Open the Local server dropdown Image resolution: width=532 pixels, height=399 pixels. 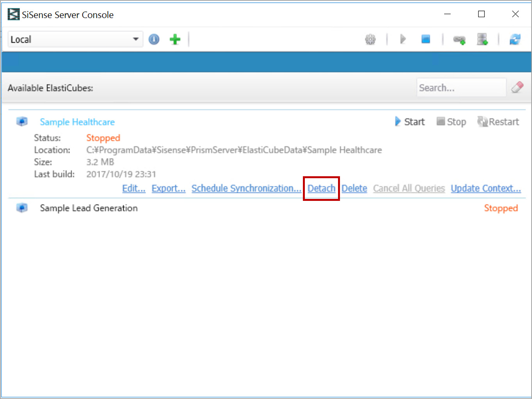(75, 39)
